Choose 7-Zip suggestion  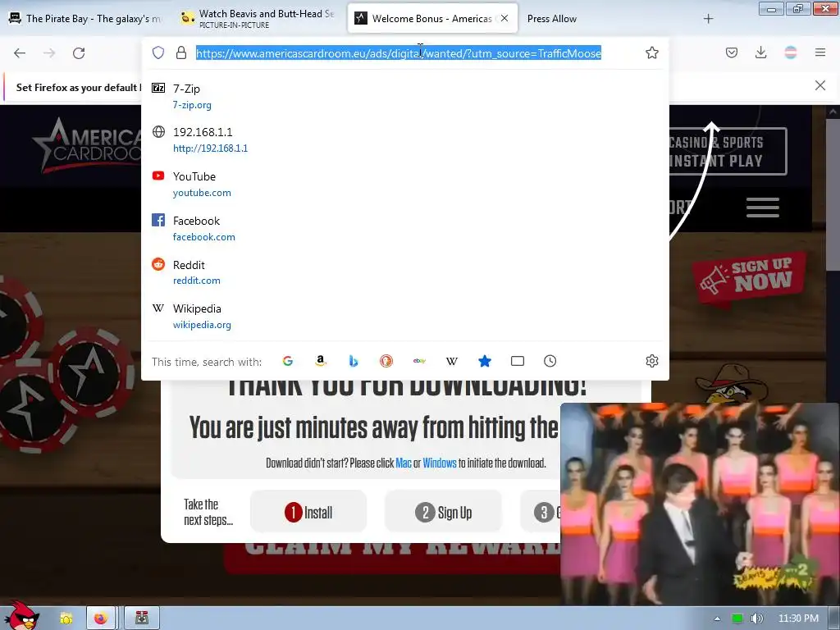pos(405,97)
